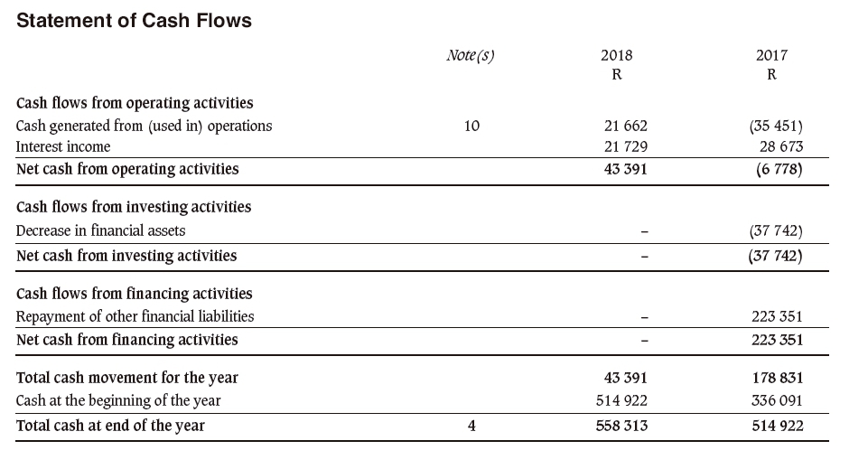The height and width of the screenshot is (469, 868).
Task: Select the 2018 interest income value 21 729
Action: [625, 146]
